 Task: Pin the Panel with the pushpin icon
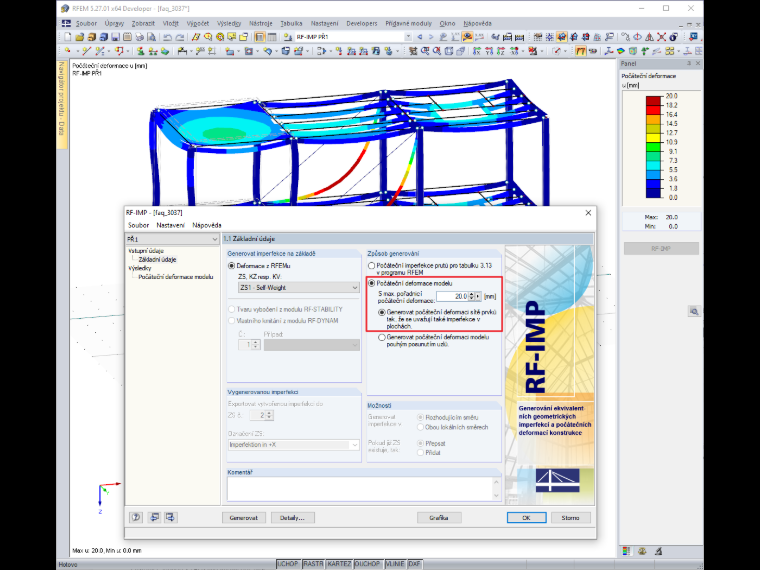(x=689, y=63)
